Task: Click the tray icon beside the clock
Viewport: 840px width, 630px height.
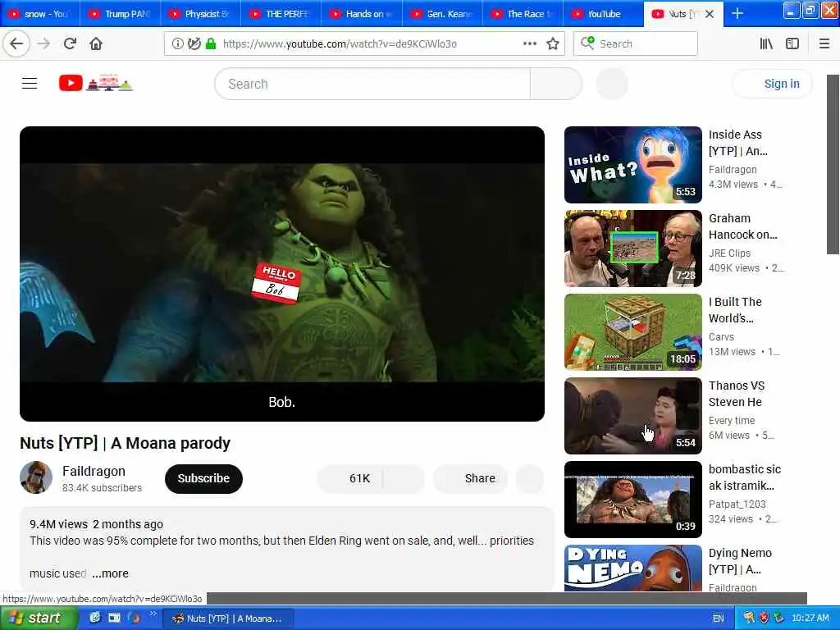Action: coord(779,619)
